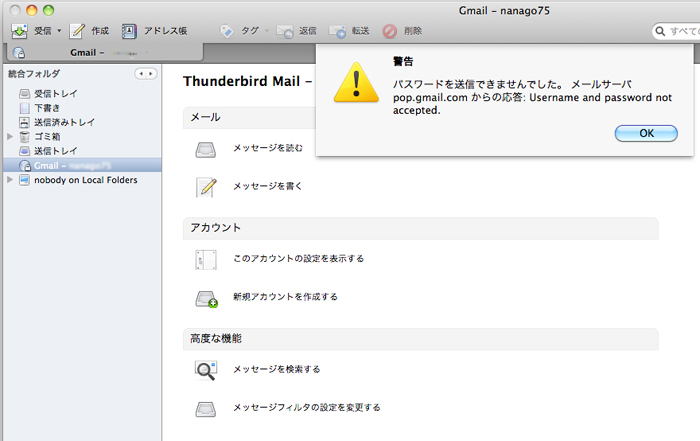
Task: Click the read messages inbox icon
Action: pos(206,150)
